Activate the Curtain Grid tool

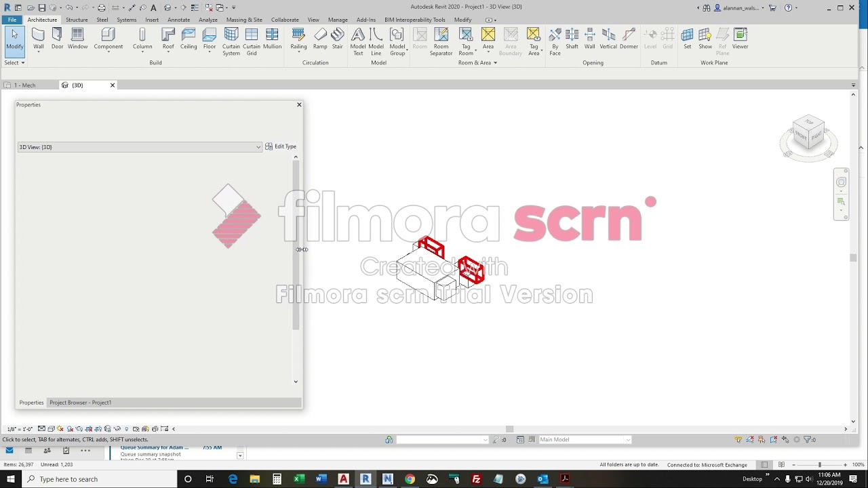(x=252, y=42)
